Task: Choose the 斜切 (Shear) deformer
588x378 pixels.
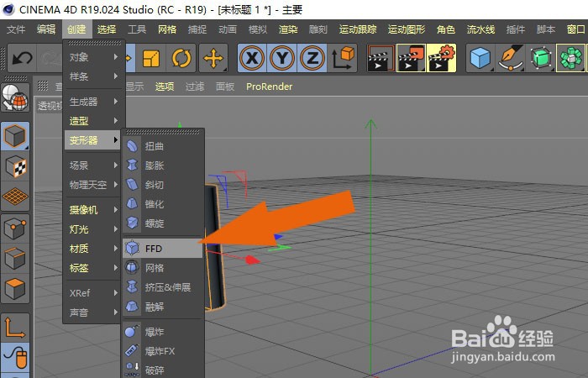Action: click(x=163, y=185)
